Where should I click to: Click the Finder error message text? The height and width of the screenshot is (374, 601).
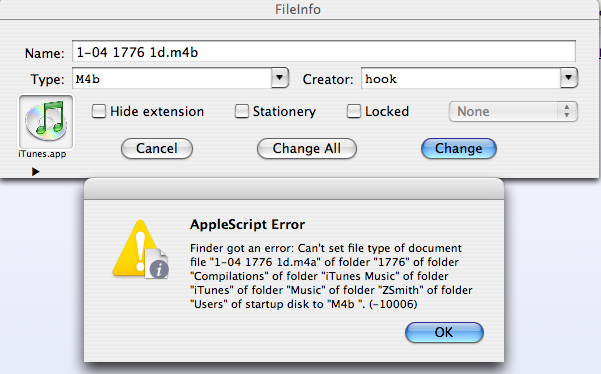tap(331, 276)
